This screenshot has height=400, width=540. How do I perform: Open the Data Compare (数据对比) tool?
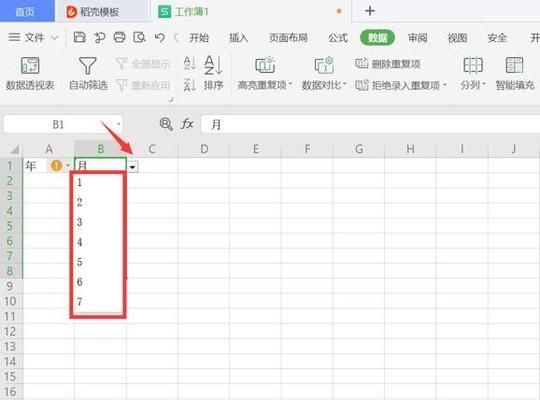pos(324,65)
